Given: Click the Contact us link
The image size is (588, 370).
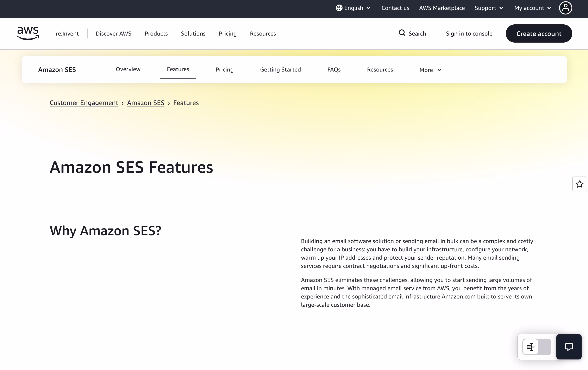Looking at the screenshot, I should coord(395,8).
